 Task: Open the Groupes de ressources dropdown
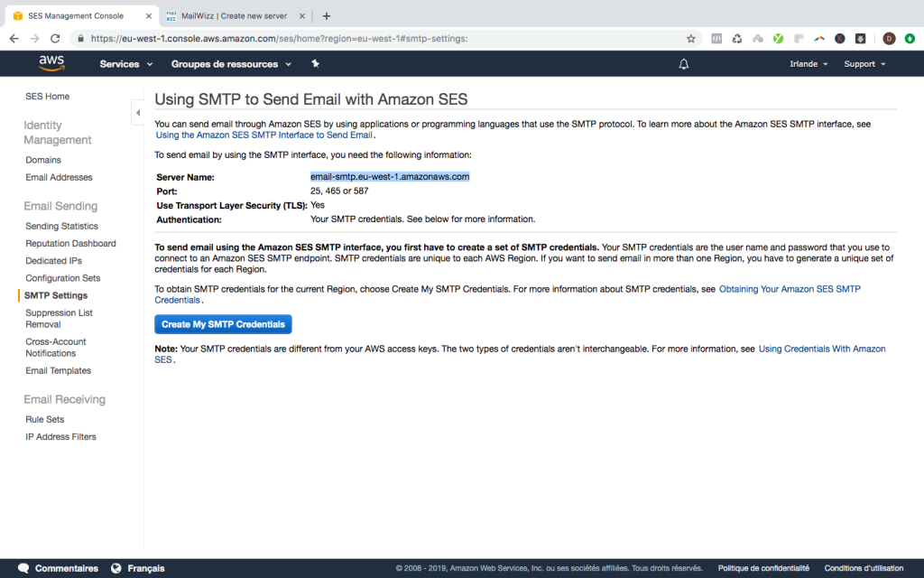(231, 64)
